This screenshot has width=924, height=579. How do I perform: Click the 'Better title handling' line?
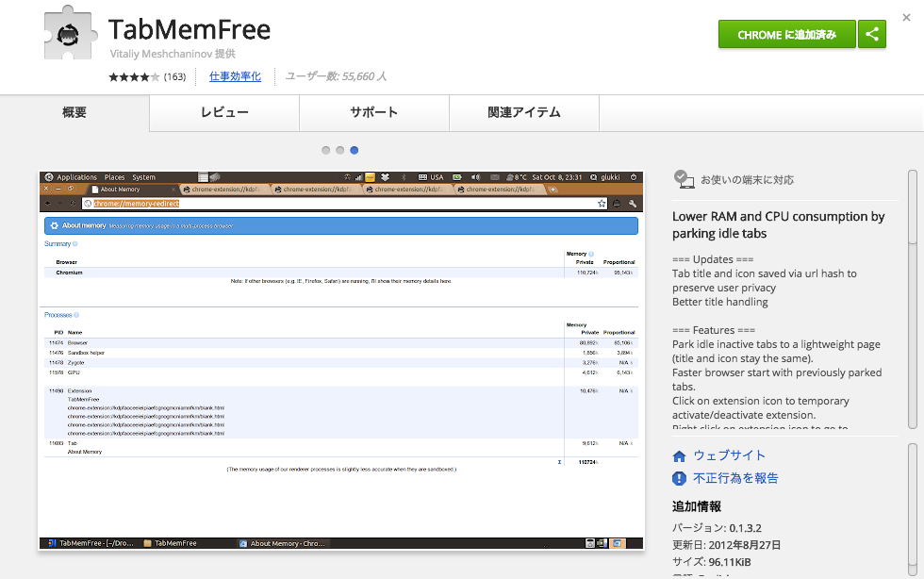tap(720, 302)
